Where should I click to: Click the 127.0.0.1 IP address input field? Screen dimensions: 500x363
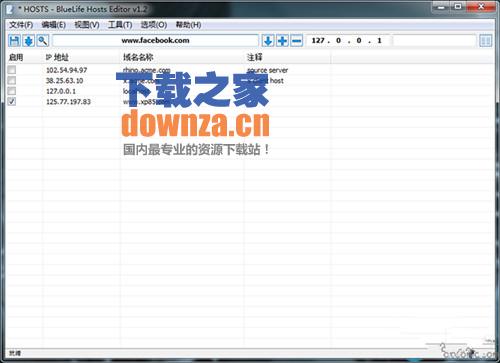[347, 41]
